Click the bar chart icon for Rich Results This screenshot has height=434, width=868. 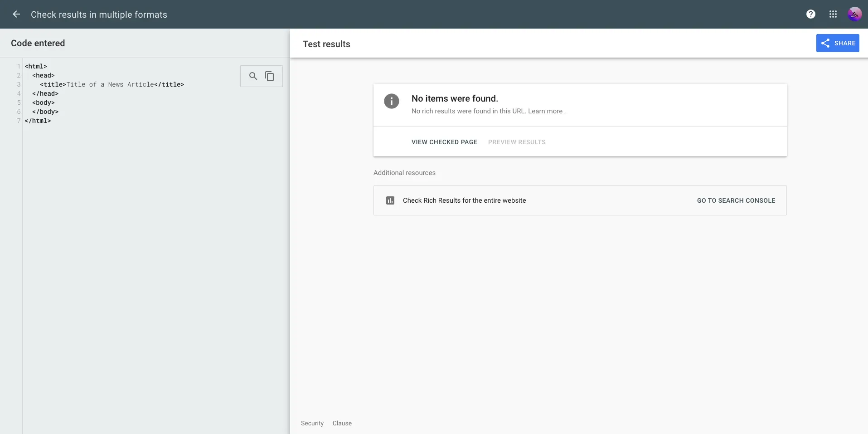coord(390,200)
